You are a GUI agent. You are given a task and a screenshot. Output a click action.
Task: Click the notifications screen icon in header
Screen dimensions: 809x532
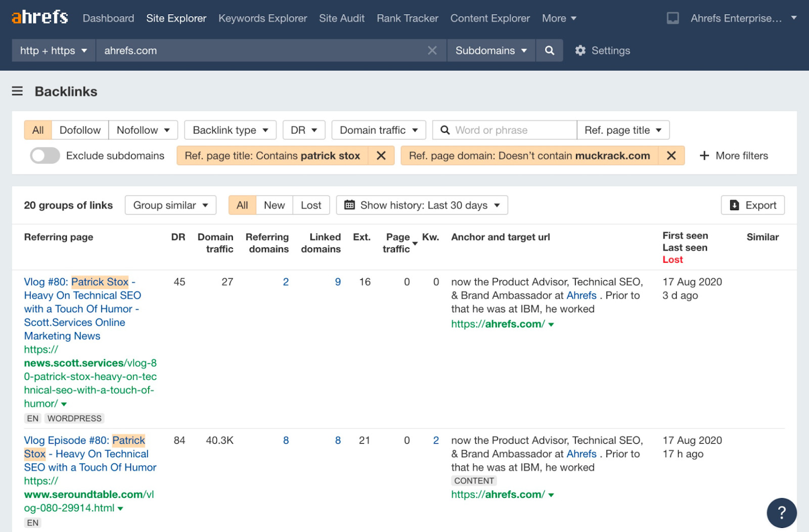point(672,18)
